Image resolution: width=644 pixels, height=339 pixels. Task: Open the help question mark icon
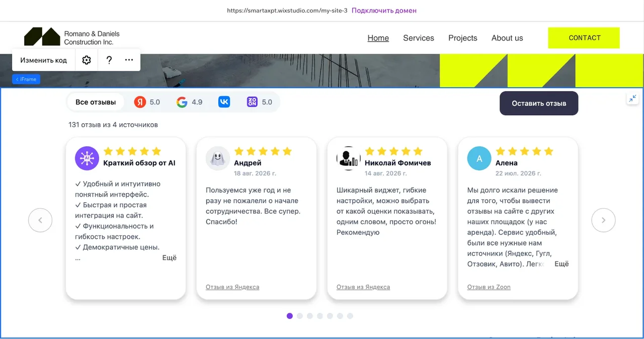click(x=109, y=60)
